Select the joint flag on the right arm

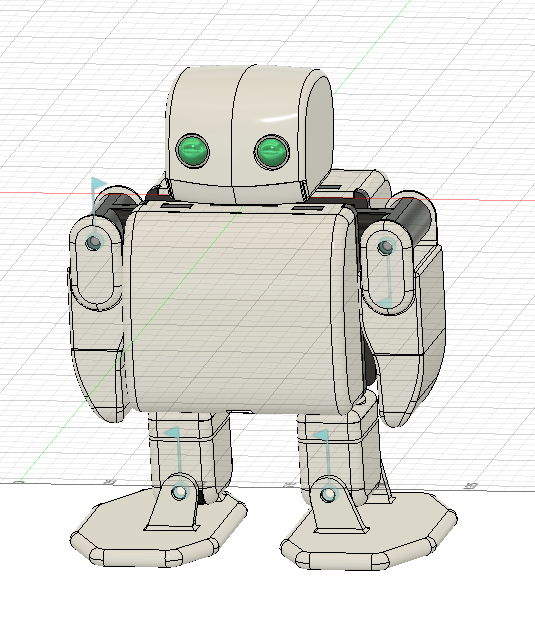tap(386, 302)
